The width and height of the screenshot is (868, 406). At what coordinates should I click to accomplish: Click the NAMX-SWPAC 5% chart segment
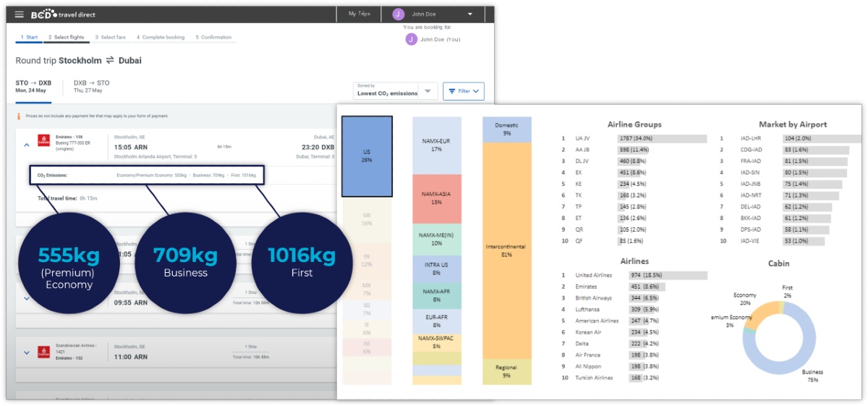click(x=437, y=342)
